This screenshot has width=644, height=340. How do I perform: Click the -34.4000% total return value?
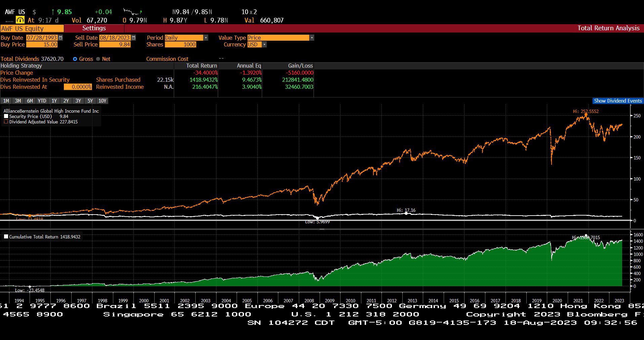pos(205,73)
